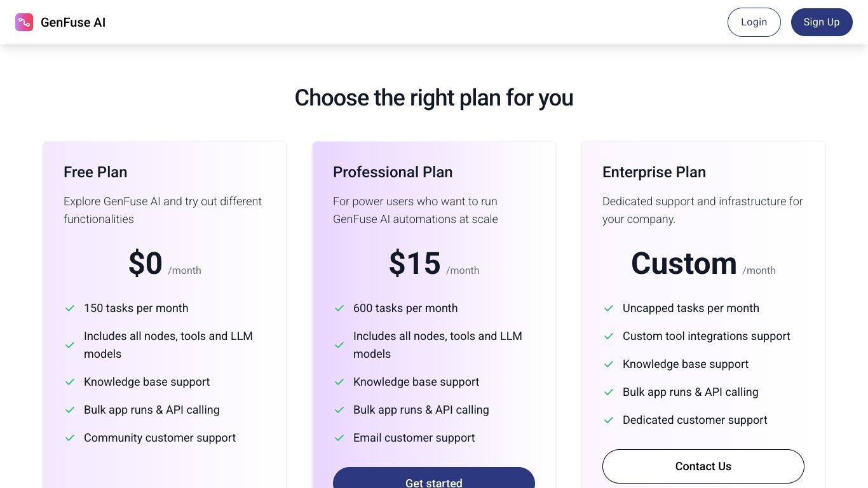Open the Login page
Viewport: 868px width, 488px height.
click(754, 22)
